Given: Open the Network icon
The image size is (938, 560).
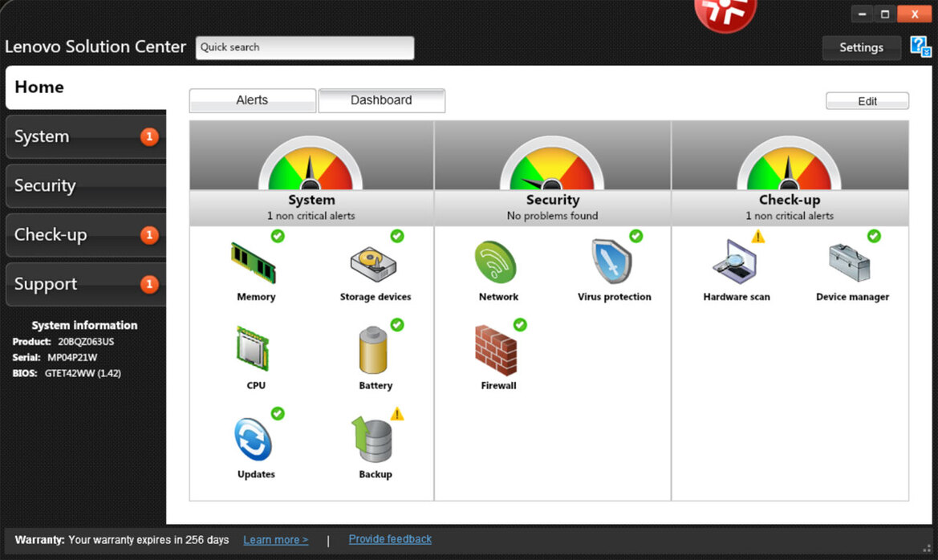Looking at the screenshot, I should tap(495, 262).
